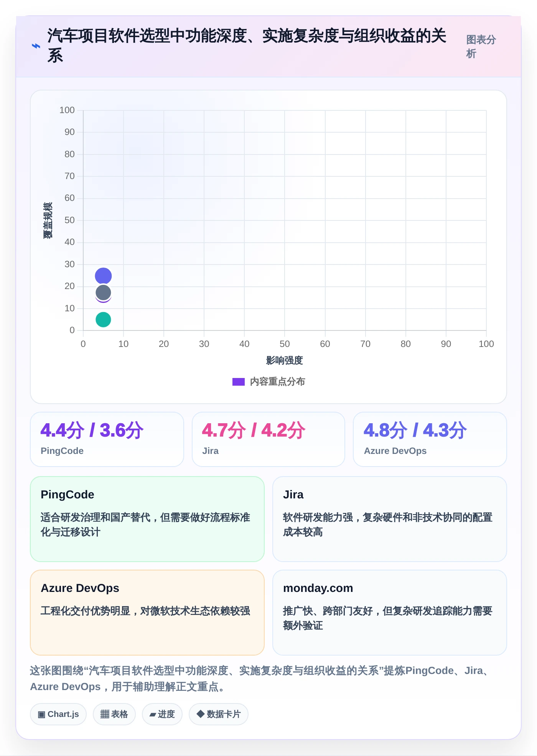Click the Chart.js tag chip

pyautogui.click(x=58, y=714)
